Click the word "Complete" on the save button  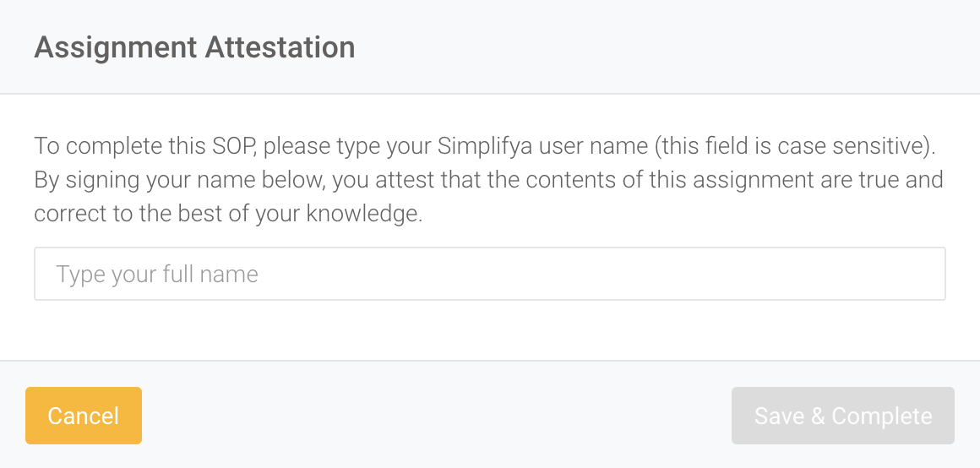tap(881, 416)
